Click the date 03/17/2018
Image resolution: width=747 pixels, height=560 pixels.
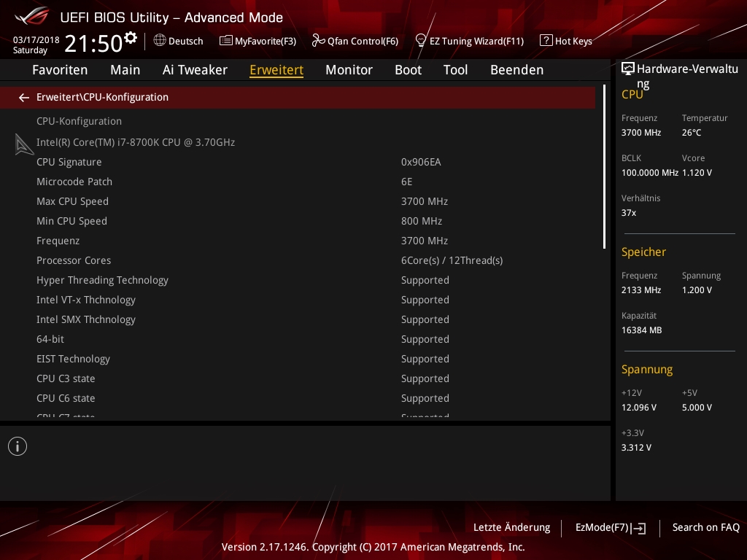(x=36, y=40)
